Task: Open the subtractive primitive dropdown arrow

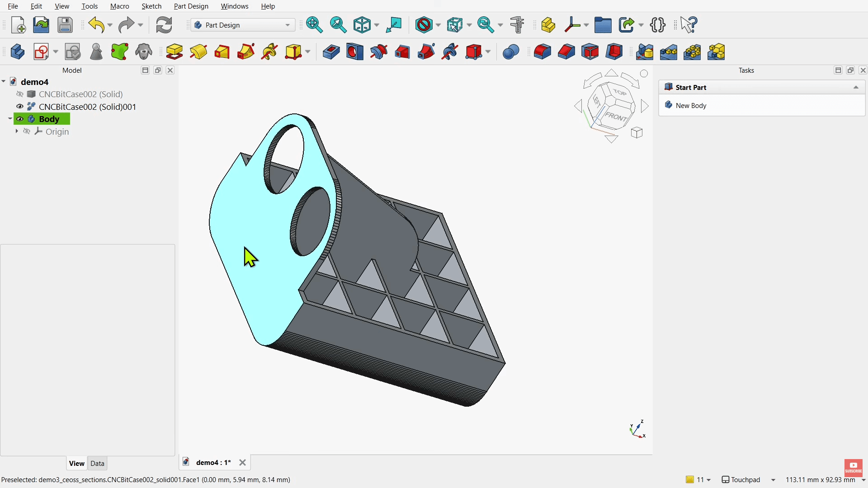Action: (x=488, y=52)
